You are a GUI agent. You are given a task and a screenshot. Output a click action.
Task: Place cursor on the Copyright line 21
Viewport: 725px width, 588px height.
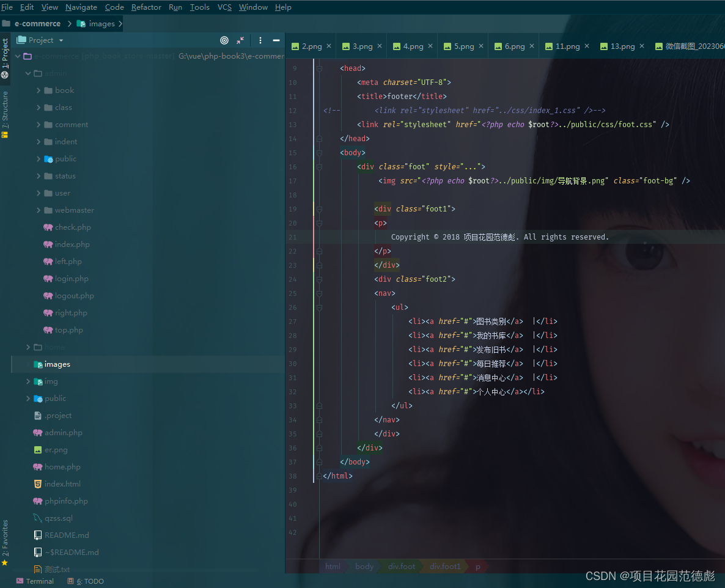(x=500, y=237)
